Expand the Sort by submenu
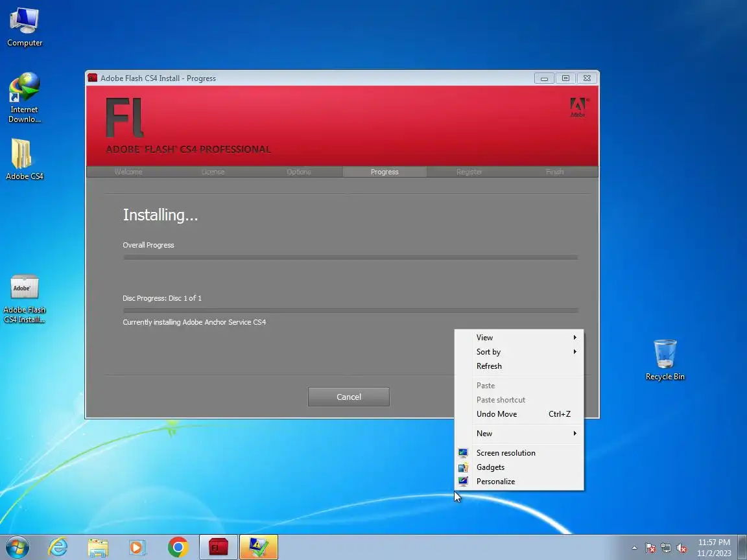747x560 pixels. click(x=519, y=351)
